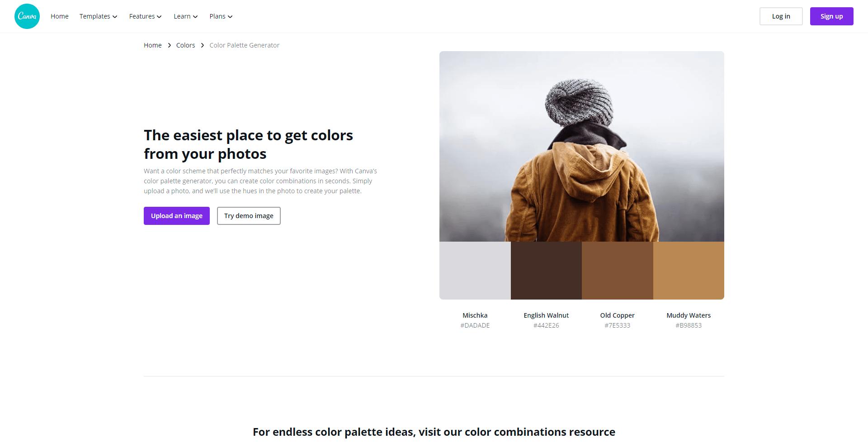Click the purple Sign up button
The width and height of the screenshot is (868, 443).
(x=831, y=16)
